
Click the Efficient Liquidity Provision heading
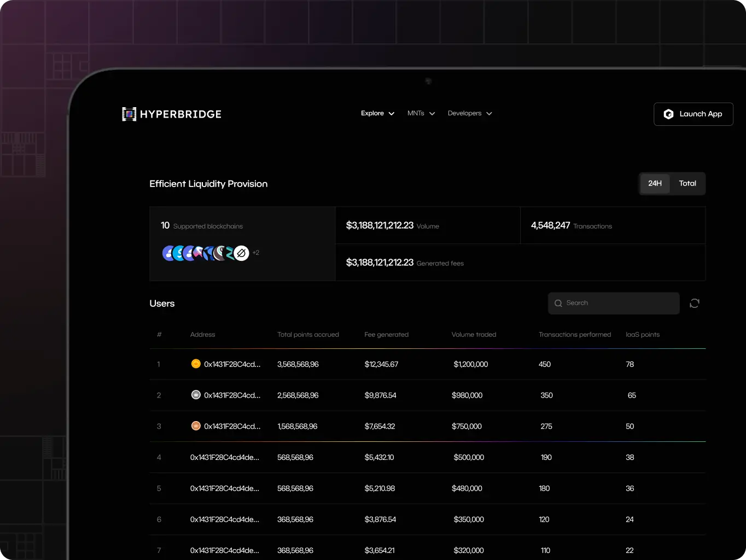point(208,184)
